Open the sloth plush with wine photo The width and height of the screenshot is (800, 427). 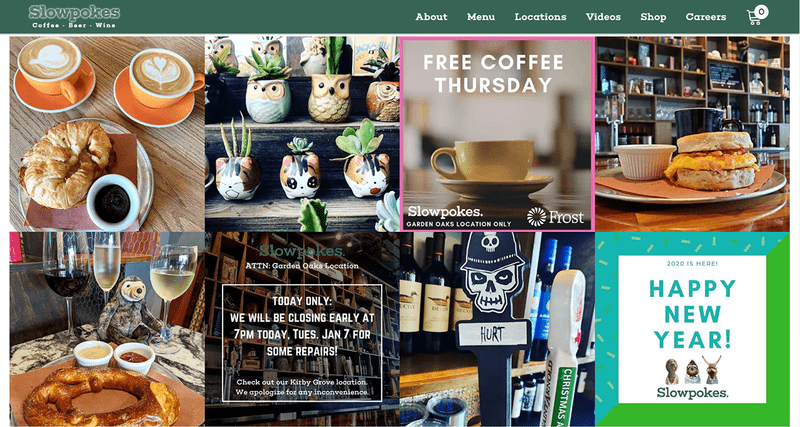coord(107,330)
